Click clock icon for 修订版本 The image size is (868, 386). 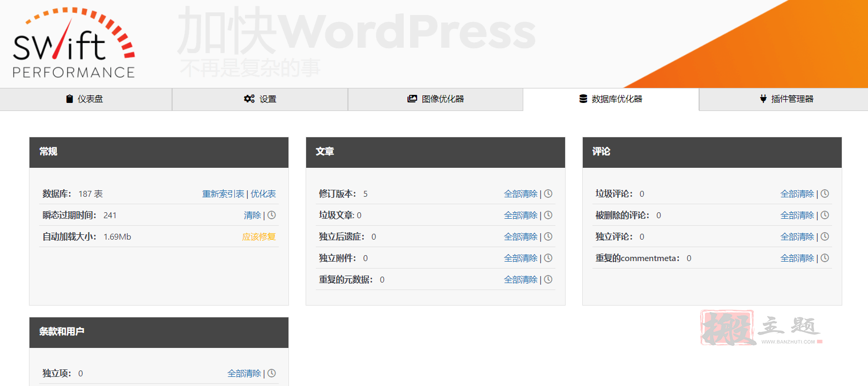pos(548,194)
